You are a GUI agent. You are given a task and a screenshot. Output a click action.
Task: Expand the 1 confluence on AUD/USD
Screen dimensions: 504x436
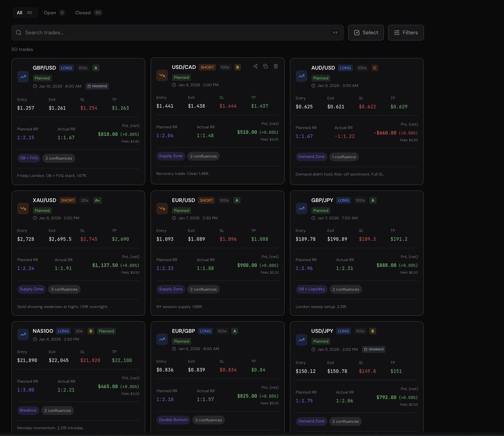point(344,157)
